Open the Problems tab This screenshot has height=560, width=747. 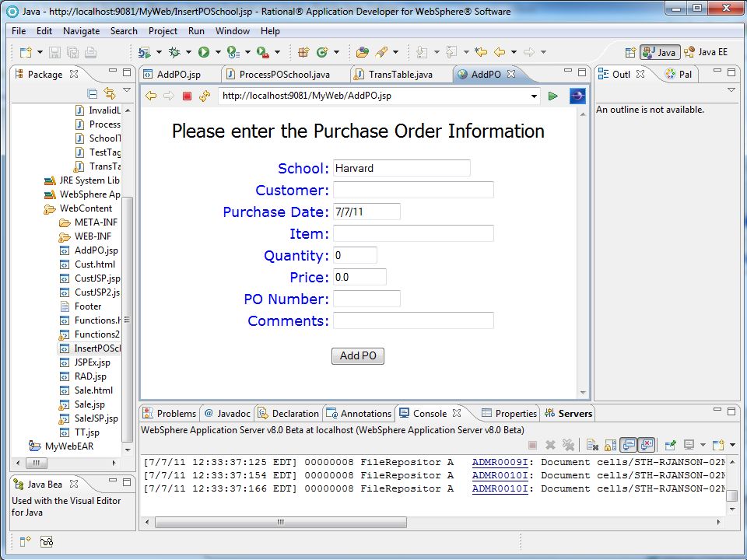170,413
